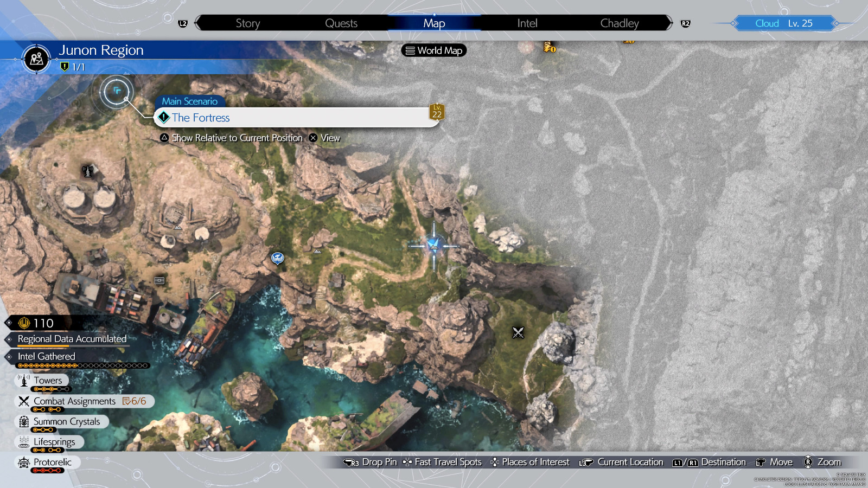Click the Cloud Lv. 25 character panel
This screenshot has height=488, width=868.
[784, 23]
